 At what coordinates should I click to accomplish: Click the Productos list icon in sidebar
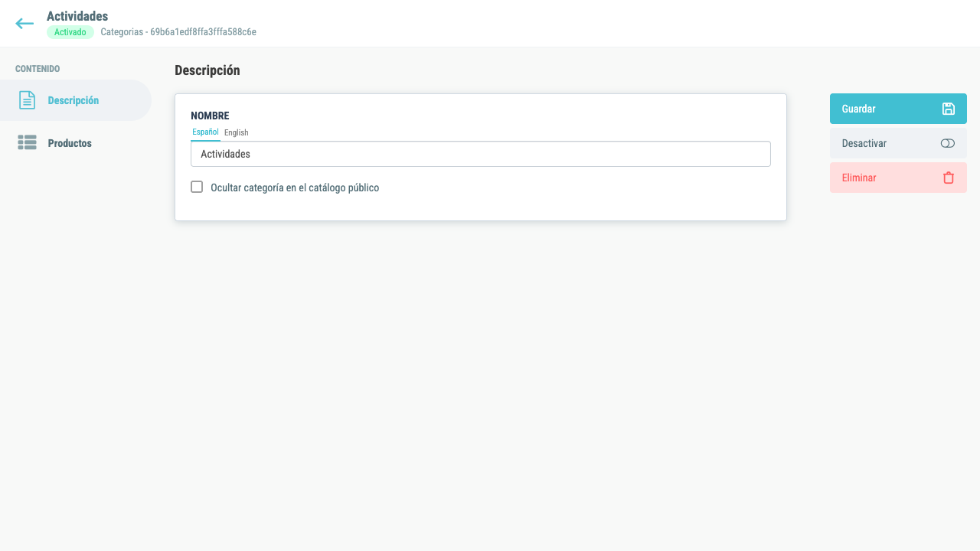[x=27, y=143]
